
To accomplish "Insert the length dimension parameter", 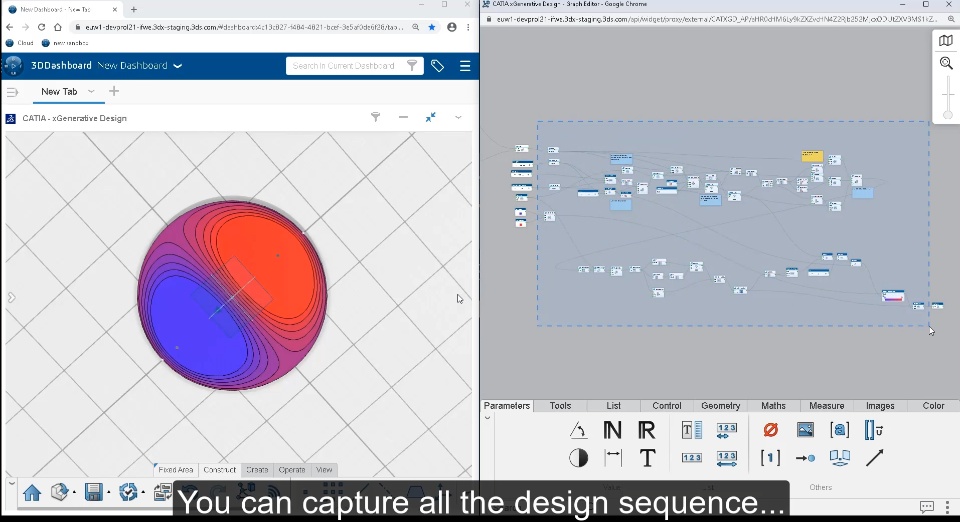I will click(613, 457).
